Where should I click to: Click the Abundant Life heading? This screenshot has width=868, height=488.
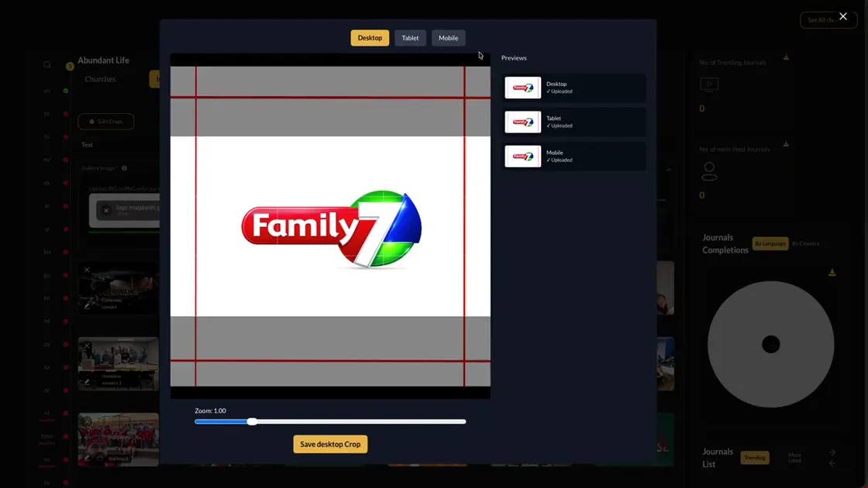tap(104, 60)
